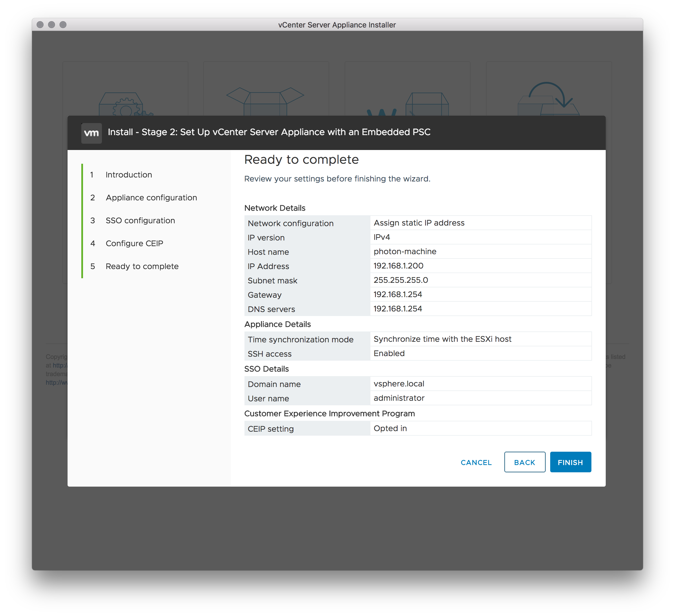Viewport: 675px width, 616px height.
Task: Click the vm logo in wizard header
Action: point(91,133)
